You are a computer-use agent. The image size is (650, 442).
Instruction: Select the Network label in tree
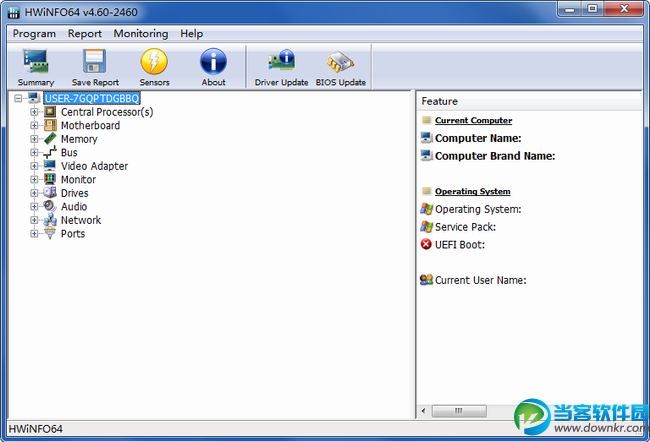81,220
